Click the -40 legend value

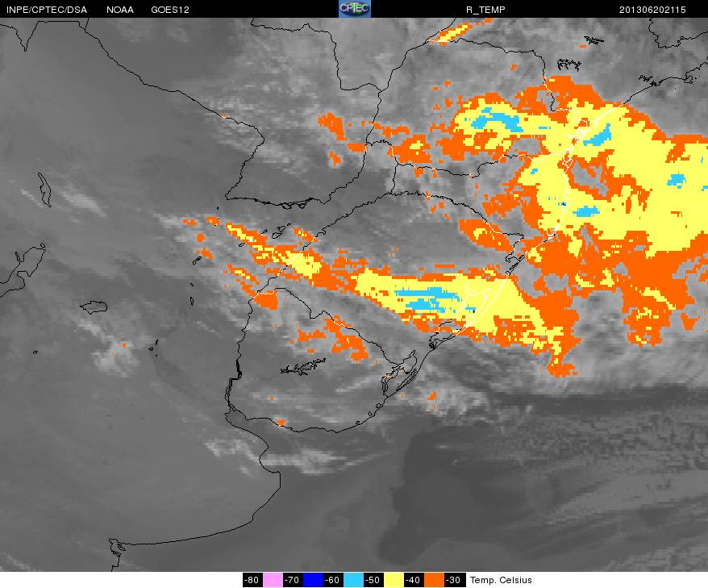click(414, 580)
